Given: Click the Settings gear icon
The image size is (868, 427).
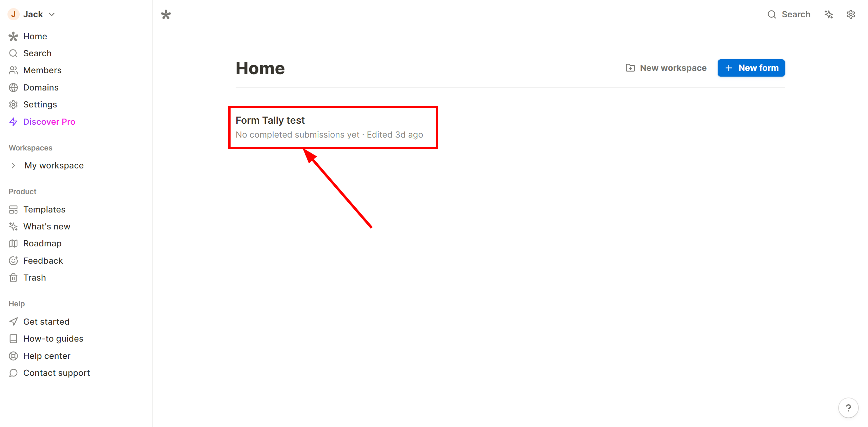Looking at the screenshot, I should click(850, 14).
